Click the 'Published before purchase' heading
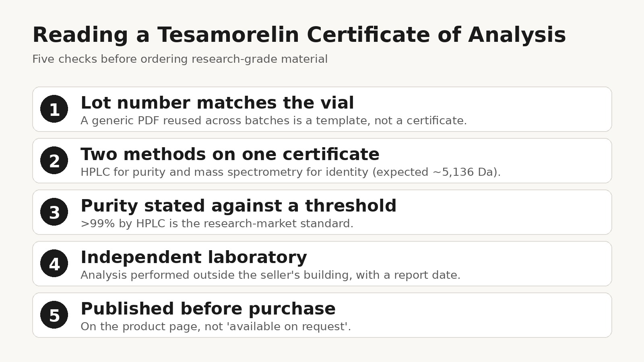Image resolution: width=644 pixels, height=362 pixels. [208, 309]
